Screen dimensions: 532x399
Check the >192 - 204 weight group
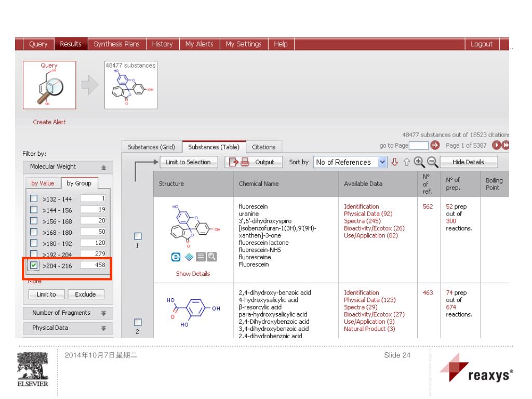point(34,254)
